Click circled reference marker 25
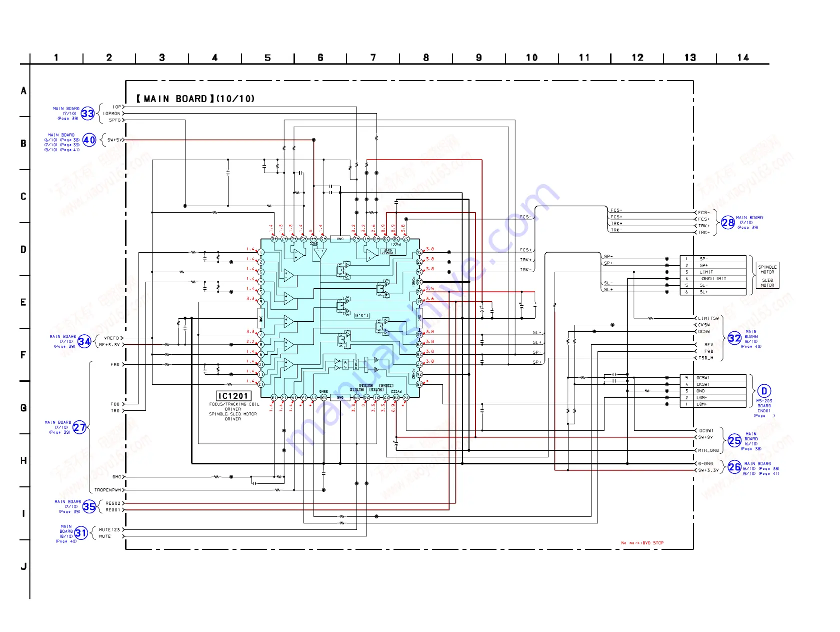 pyautogui.click(x=734, y=440)
